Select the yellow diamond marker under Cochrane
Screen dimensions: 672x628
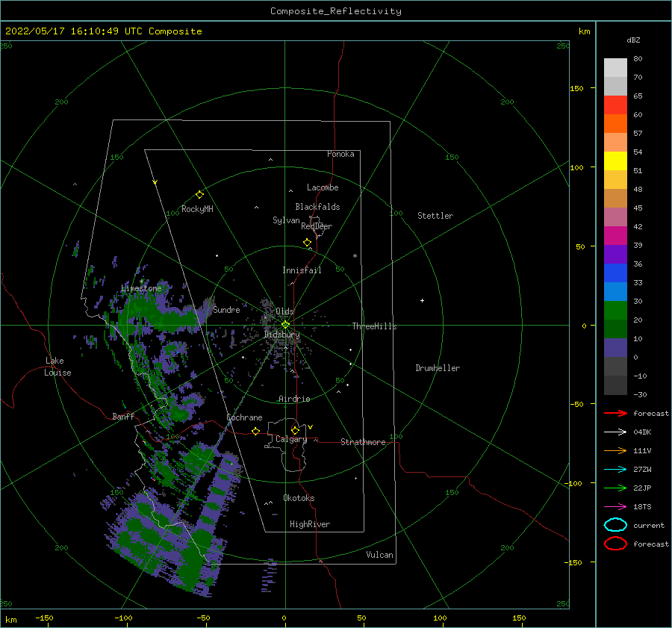(x=255, y=432)
